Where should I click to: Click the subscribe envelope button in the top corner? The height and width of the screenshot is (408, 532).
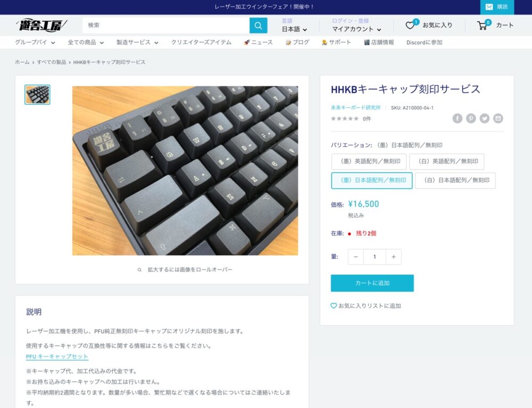497,7
